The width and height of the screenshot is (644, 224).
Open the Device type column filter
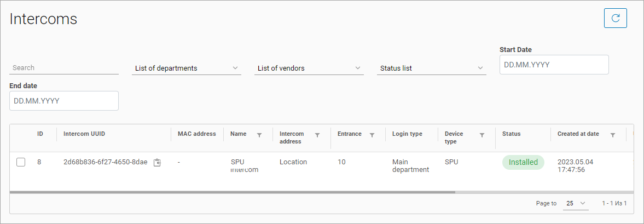482,135
